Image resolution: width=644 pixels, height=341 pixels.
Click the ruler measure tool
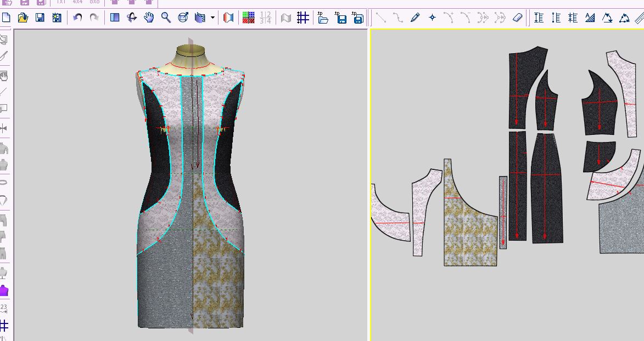[640, 18]
